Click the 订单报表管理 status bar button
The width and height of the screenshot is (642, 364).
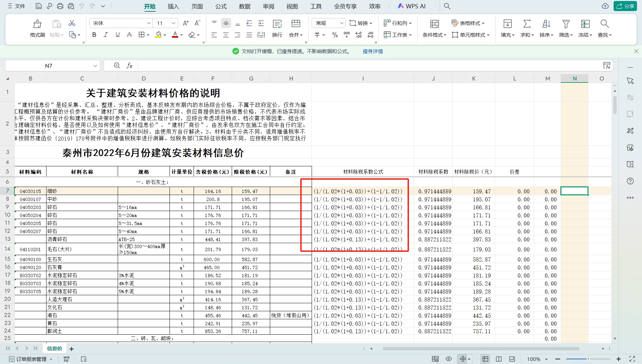tap(31, 359)
